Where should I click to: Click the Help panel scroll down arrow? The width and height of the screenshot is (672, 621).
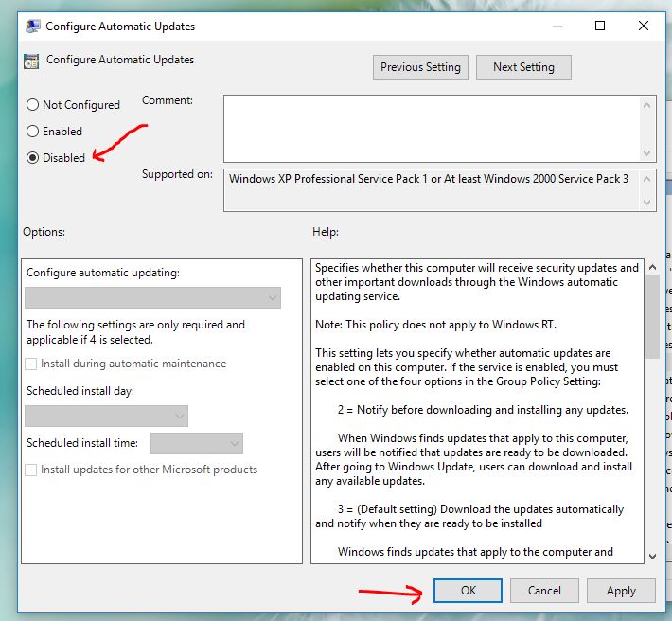tap(652, 556)
